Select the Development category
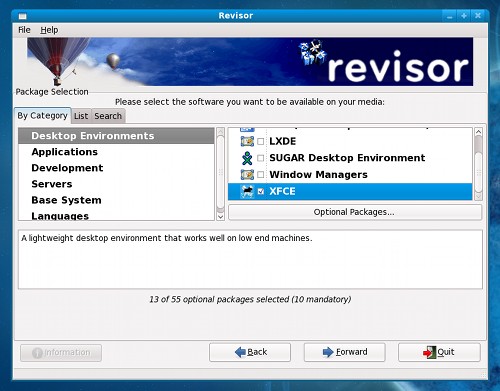 (x=116, y=168)
